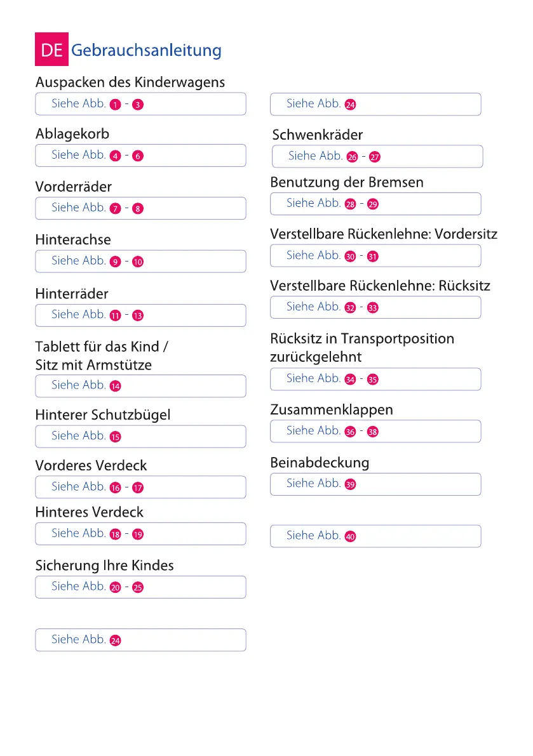This screenshot has width=533, height=756.
Task: Click the Hinterachse Siehe Abb. box
Action: 140,261
